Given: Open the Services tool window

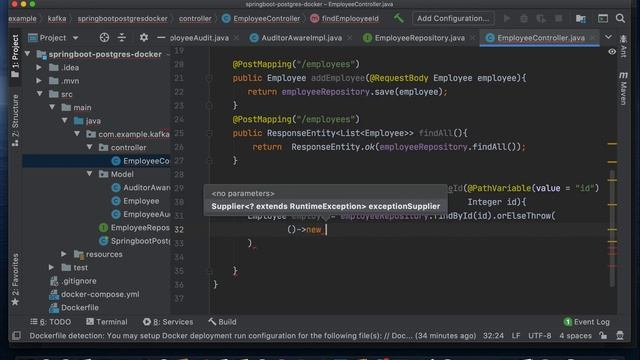Looking at the screenshot, I should pos(168,322).
